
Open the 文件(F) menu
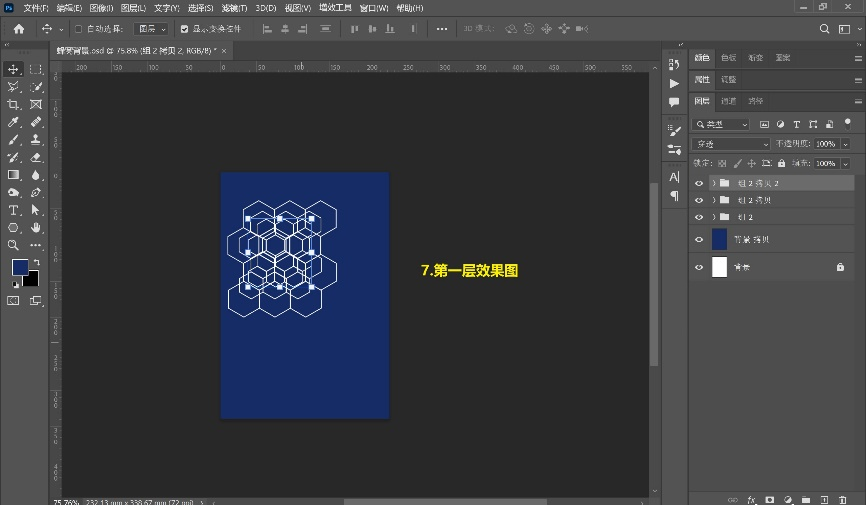tap(35, 8)
